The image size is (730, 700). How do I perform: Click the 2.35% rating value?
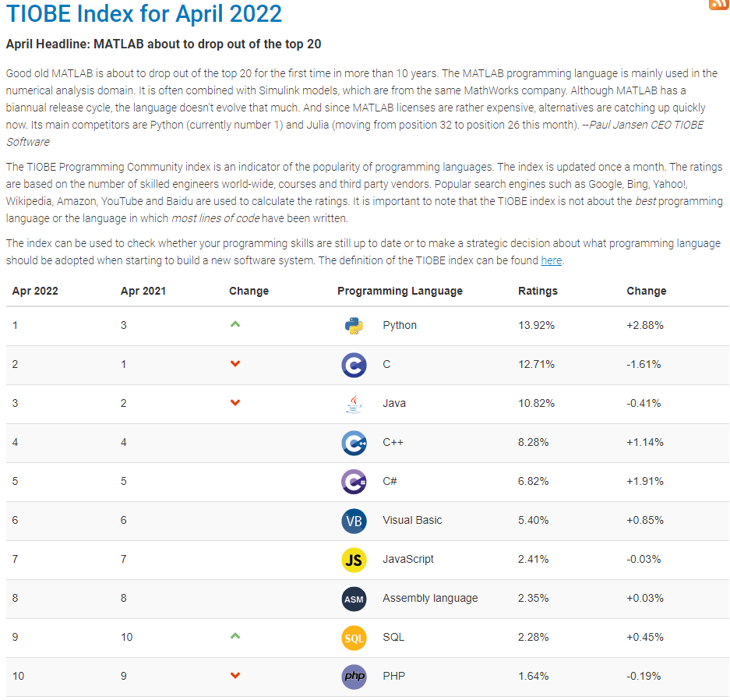point(533,598)
